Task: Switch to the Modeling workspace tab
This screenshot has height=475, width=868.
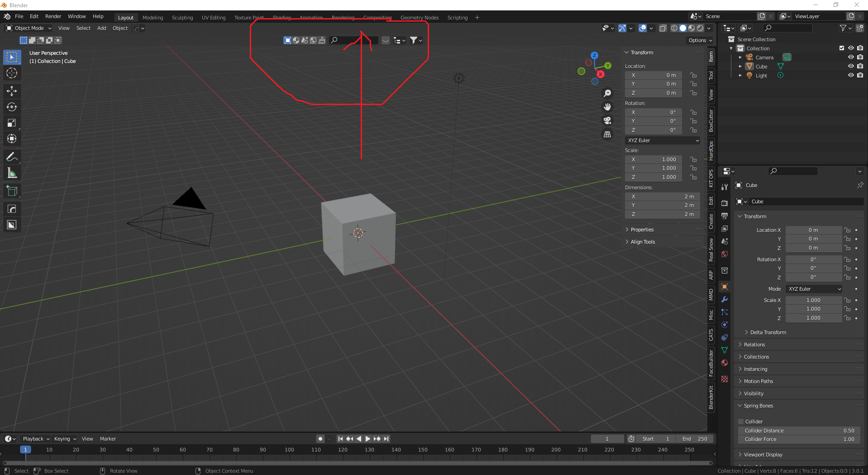Action: (153, 17)
